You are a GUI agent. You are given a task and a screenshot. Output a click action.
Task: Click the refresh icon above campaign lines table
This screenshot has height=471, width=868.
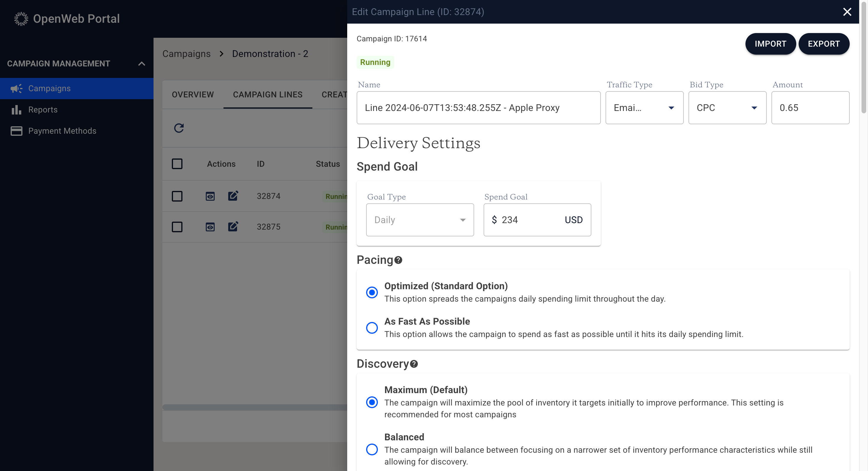(x=179, y=128)
